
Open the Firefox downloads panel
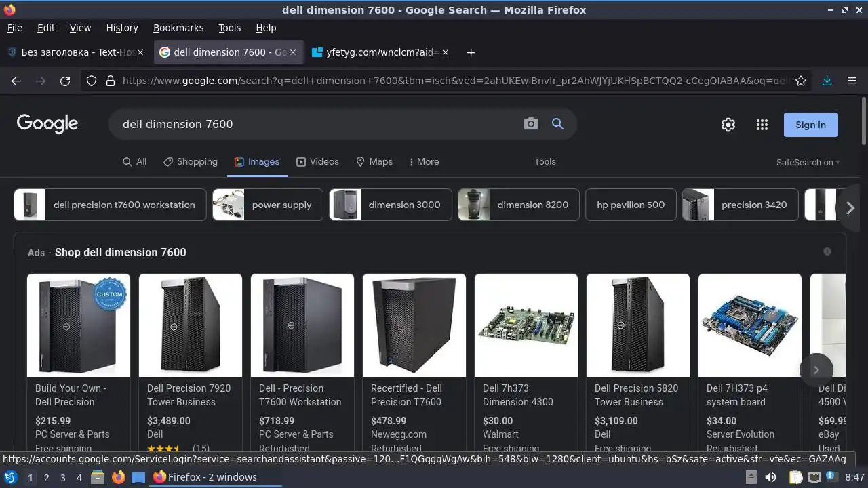click(827, 81)
